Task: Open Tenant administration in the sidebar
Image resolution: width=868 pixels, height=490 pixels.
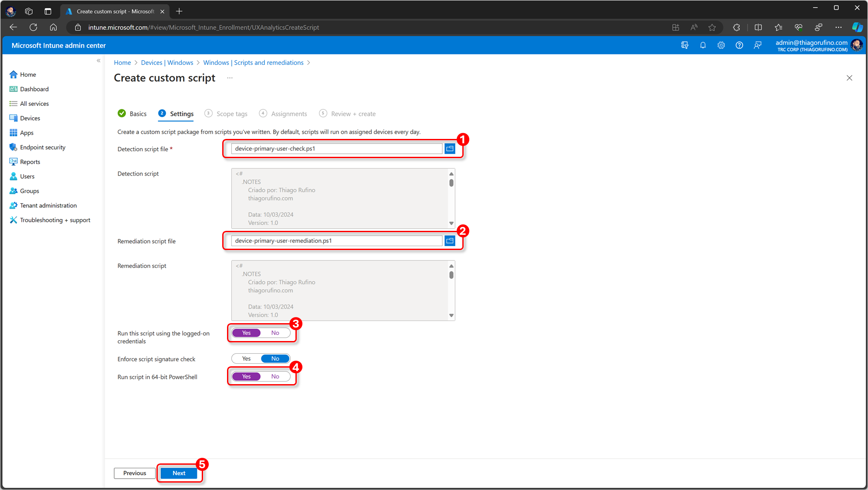Action: [43, 206]
